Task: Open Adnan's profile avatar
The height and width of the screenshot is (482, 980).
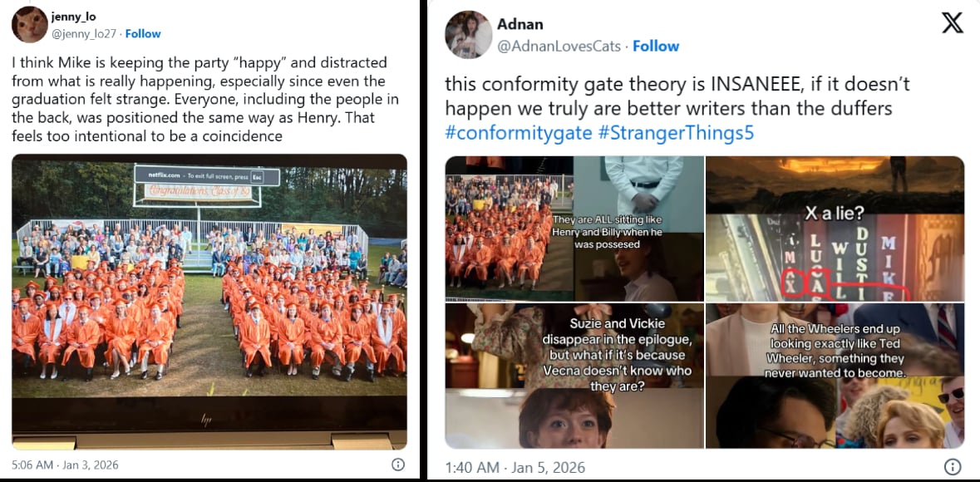Action: pos(468,34)
